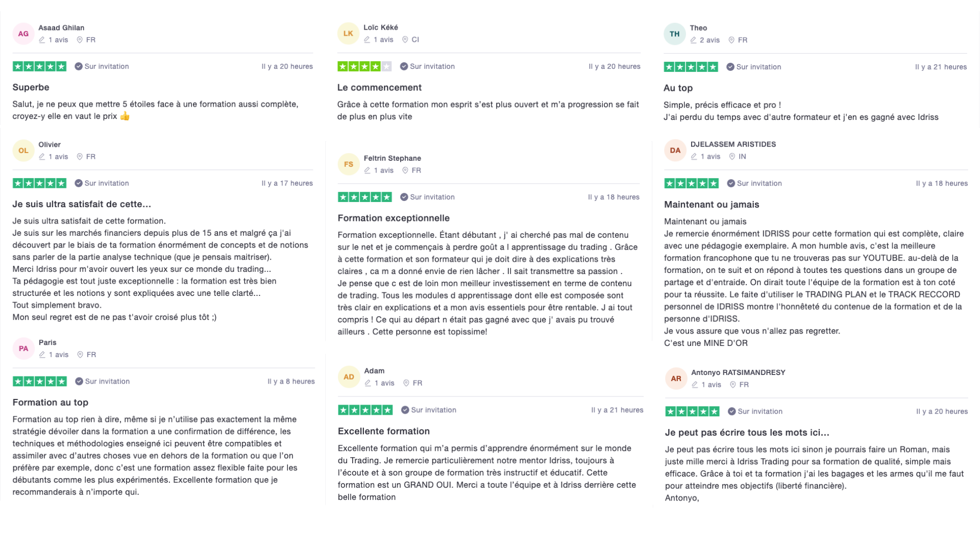Click the TH avatar for Theo
This screenshot has height=551, width=980.
click(675, 34)
